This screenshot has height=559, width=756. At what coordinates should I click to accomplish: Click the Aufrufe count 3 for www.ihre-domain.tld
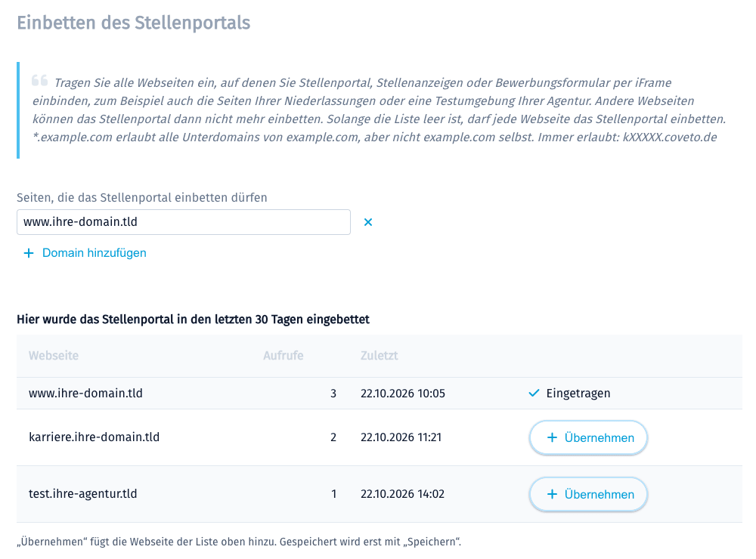pos(333,394)
